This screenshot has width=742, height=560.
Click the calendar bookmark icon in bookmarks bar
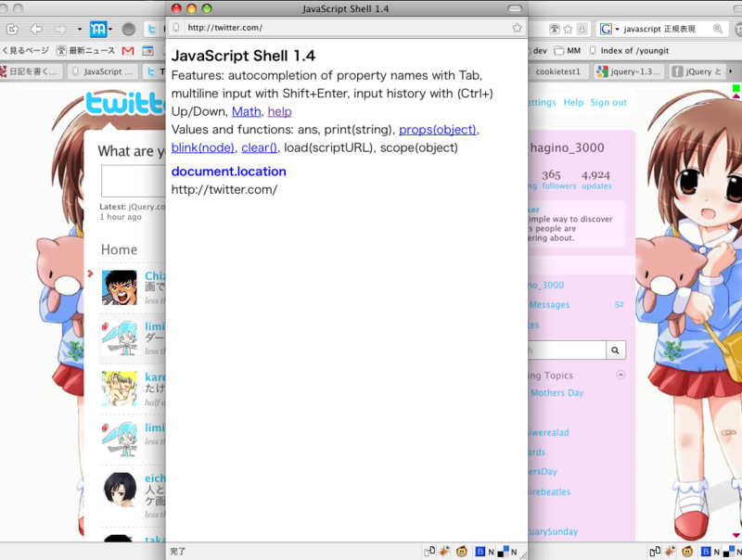pos(148,51)
